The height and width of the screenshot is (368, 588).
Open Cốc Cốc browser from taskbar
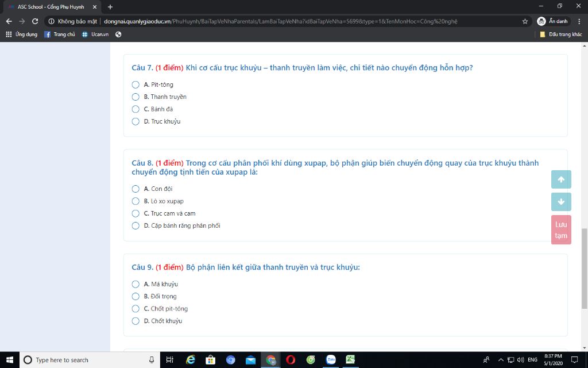tap(311, 360)
